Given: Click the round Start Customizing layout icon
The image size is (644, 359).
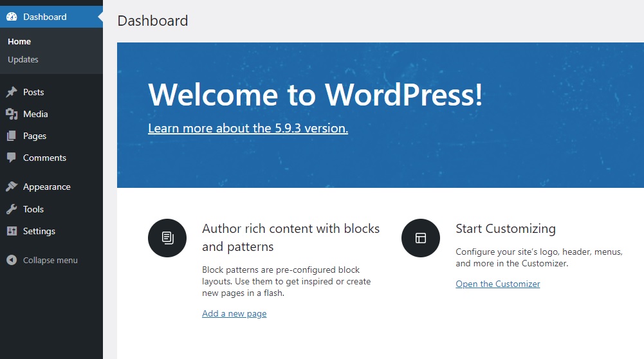Looking at the screenshot, I should [421, 238].
